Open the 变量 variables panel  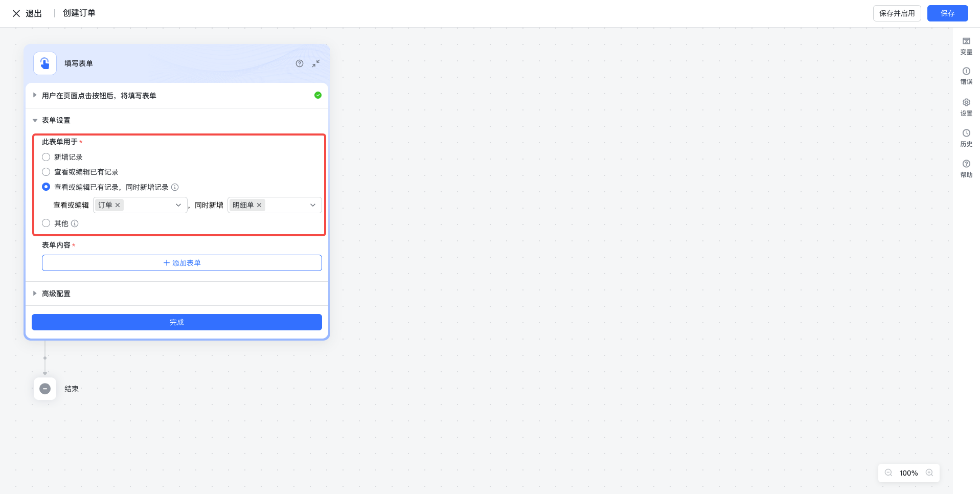point(966,46)
